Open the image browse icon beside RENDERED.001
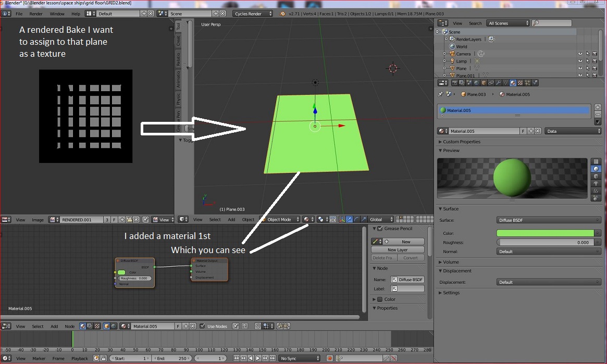Image resolution: width=607 pixels, height=364 pixels. 54,219
